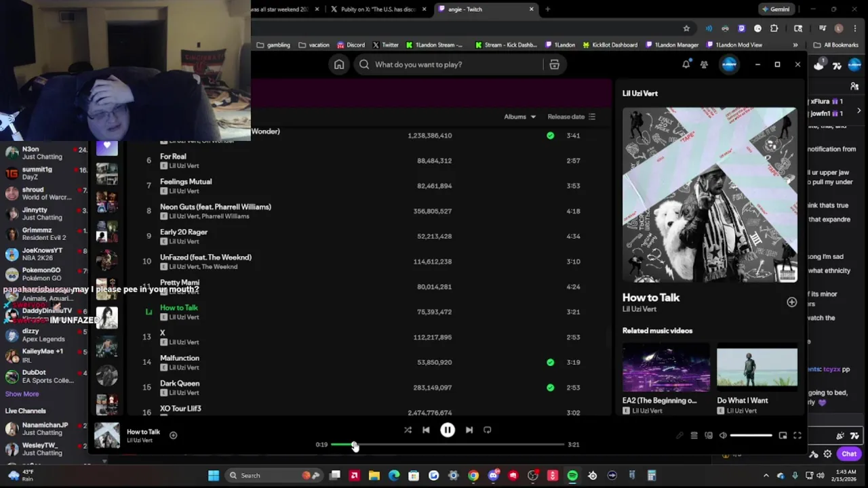868x488 pixels.
Task: Open Connect to a device
Action: [x=709, y=435]
